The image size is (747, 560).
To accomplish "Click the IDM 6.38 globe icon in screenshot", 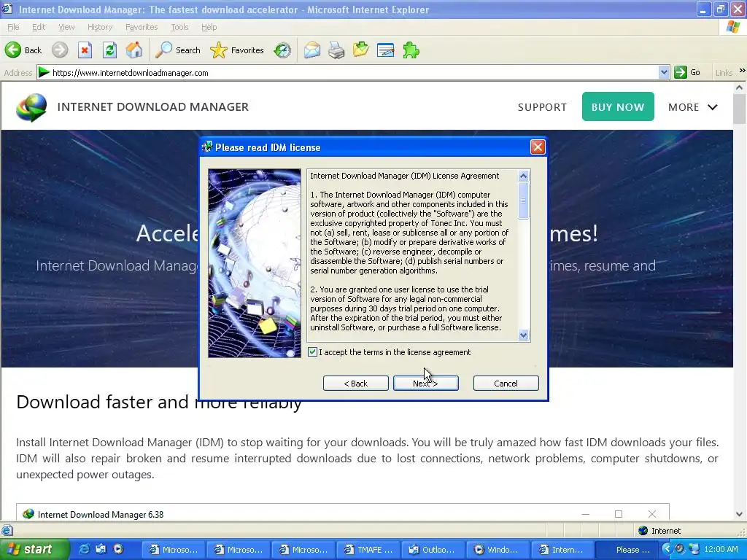I will click(x=28, y=514).
